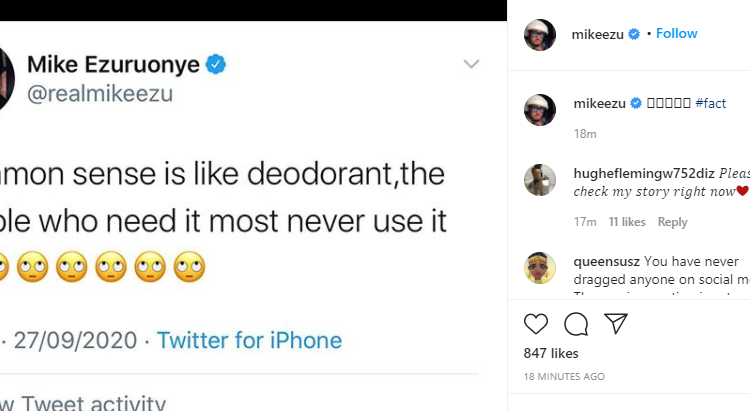Click mikeezu username in the caption
The height and width of the screenshot is (411, 750).
pyautogui.click(x=599, y=103)
